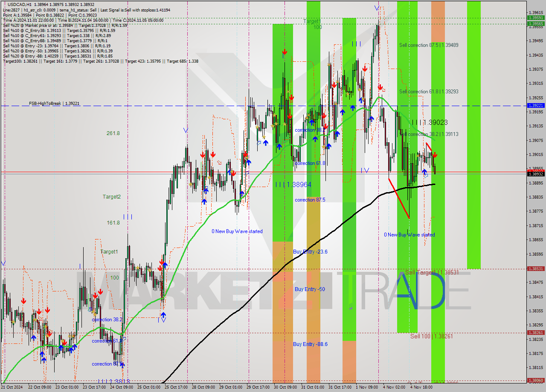The width and height of the screenshot is (546, 392).
Task: Click the 'Target100: 1.38261' summary line
Action: tap(100, 61)
